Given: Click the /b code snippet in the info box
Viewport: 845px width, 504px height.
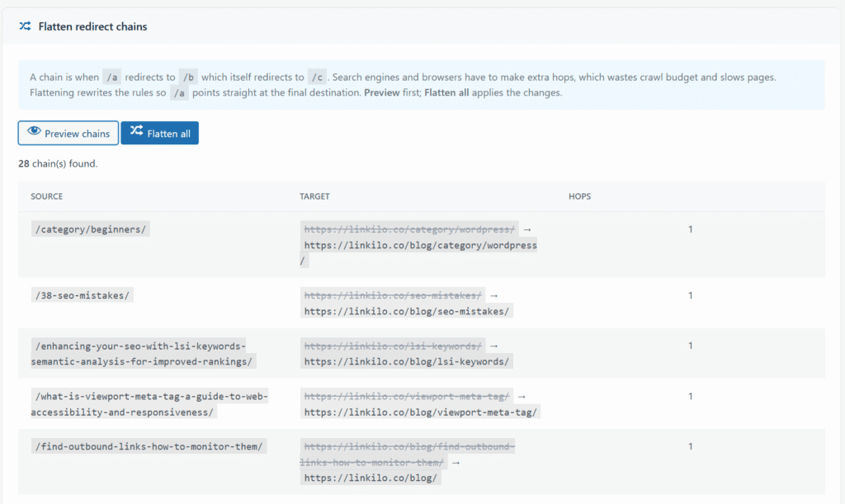Looking at the screenshot, I should click(x=188, y=77).
